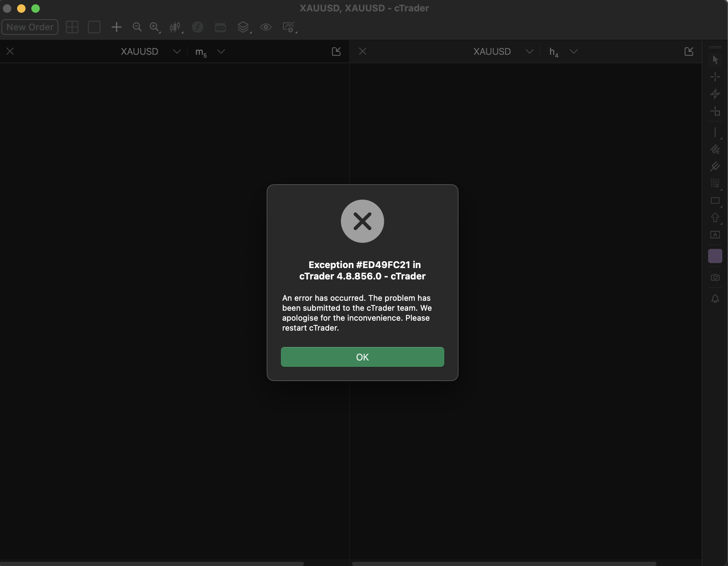Viewport: 728px width, 566px height.
Task: Select the crosshair tool
Action: (x=715, y=77)
